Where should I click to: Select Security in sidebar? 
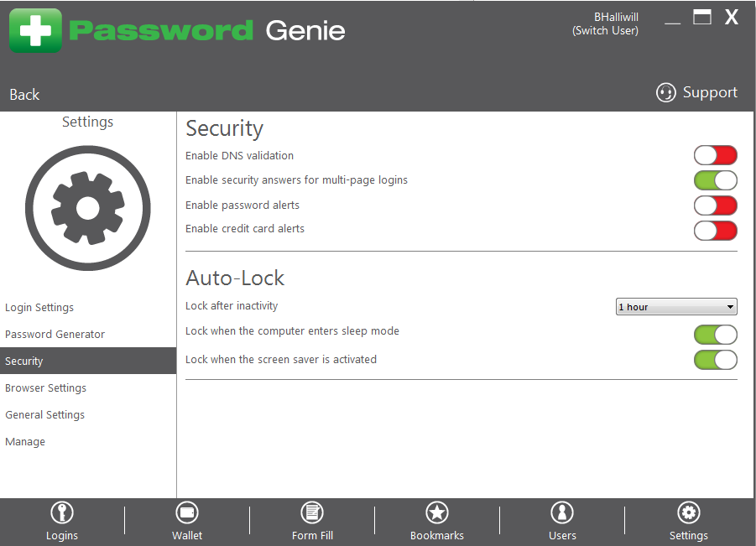click(88, 361)
